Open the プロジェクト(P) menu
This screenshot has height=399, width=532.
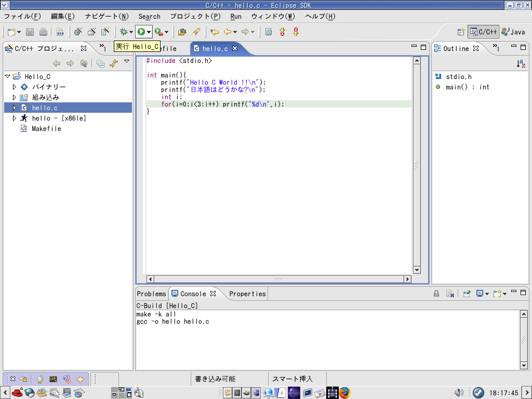point(195,16)
